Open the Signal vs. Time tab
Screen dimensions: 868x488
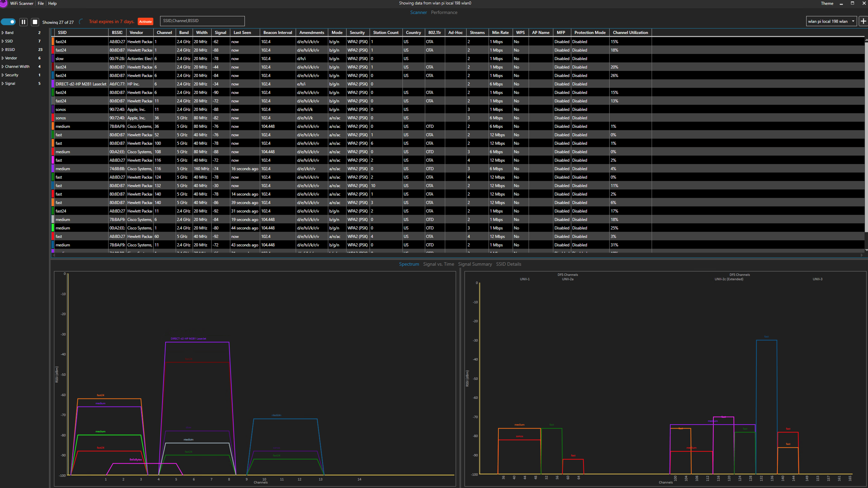coord(438,264)
